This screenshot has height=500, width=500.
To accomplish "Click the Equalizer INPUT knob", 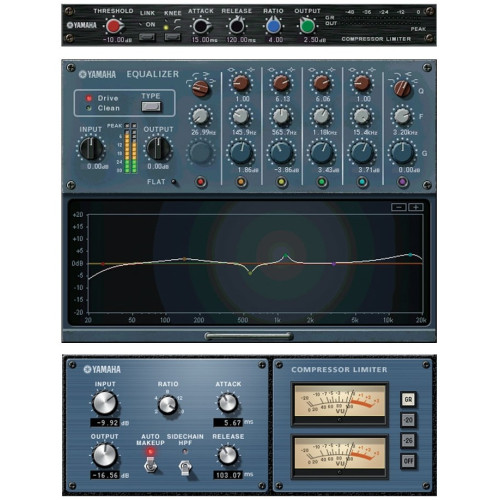I will point(91,149).
